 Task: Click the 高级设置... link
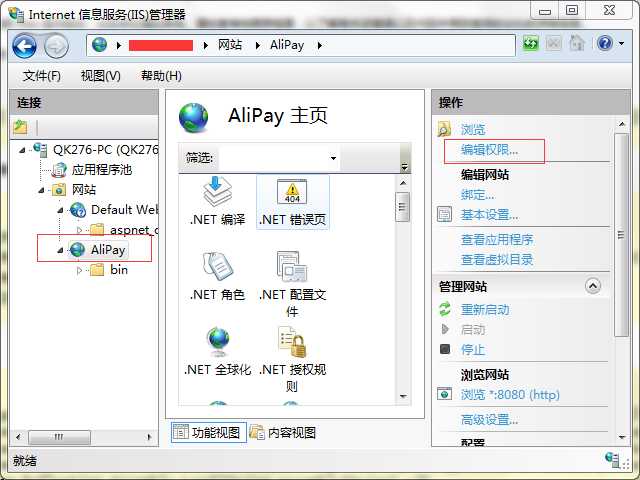click(489, 419)
